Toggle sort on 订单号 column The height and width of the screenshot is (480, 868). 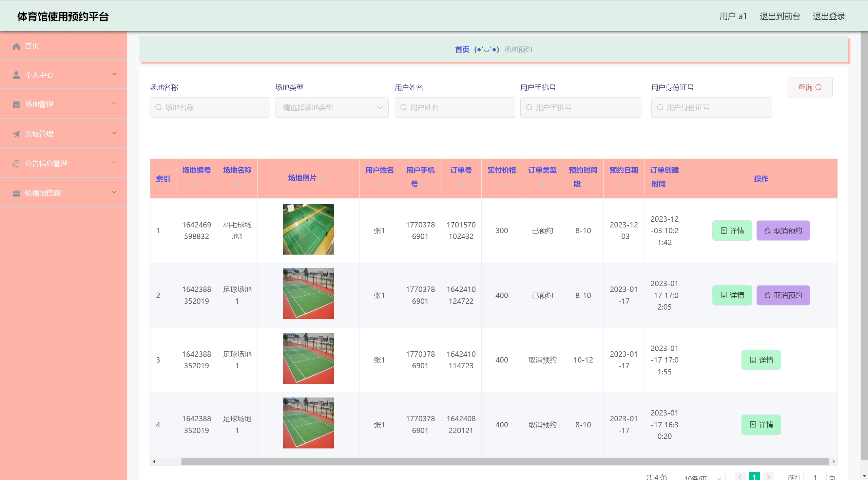[461, 184]
